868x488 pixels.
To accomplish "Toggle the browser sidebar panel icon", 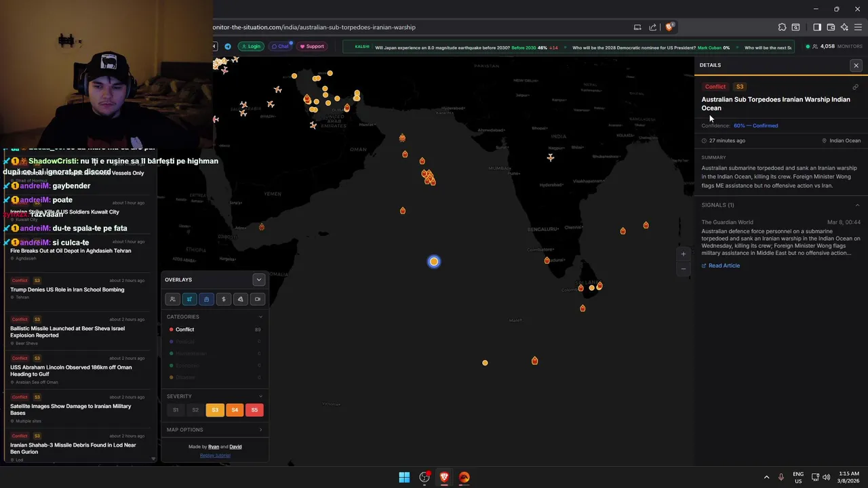I will [817, 27].
